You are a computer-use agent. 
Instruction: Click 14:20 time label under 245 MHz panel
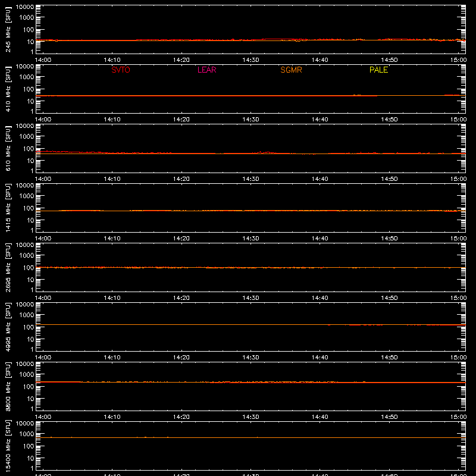181,60
